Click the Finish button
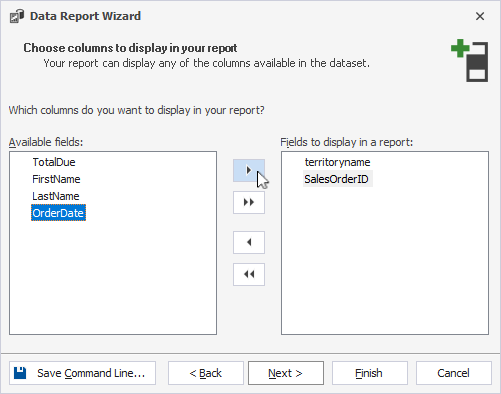This screenshot has height=394, width=501. (x=370, y=373)
